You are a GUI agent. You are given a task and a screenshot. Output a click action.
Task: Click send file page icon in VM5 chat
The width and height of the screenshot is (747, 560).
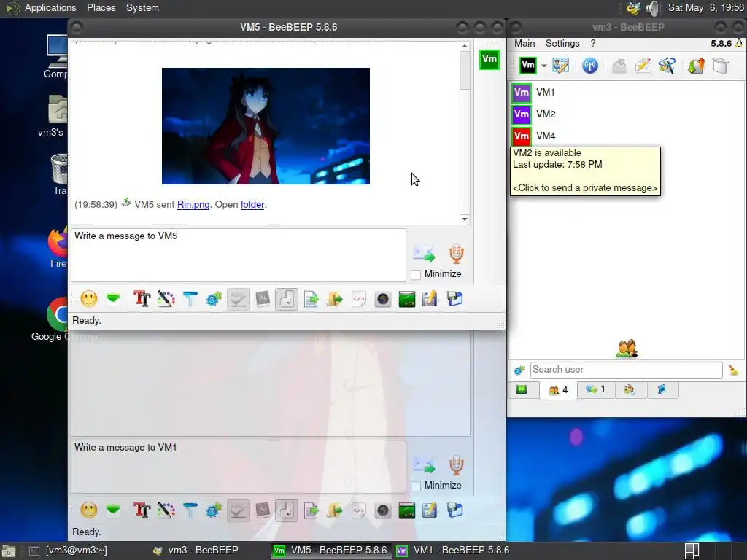pyautogui.click(x=311, y=299)
